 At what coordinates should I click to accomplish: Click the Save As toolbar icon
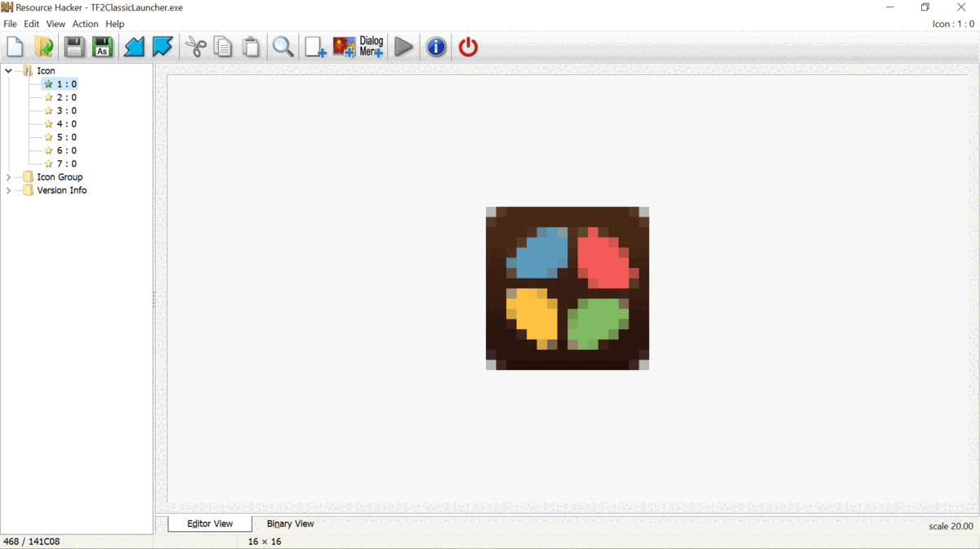pyautogui.click(x=102, y=47)
